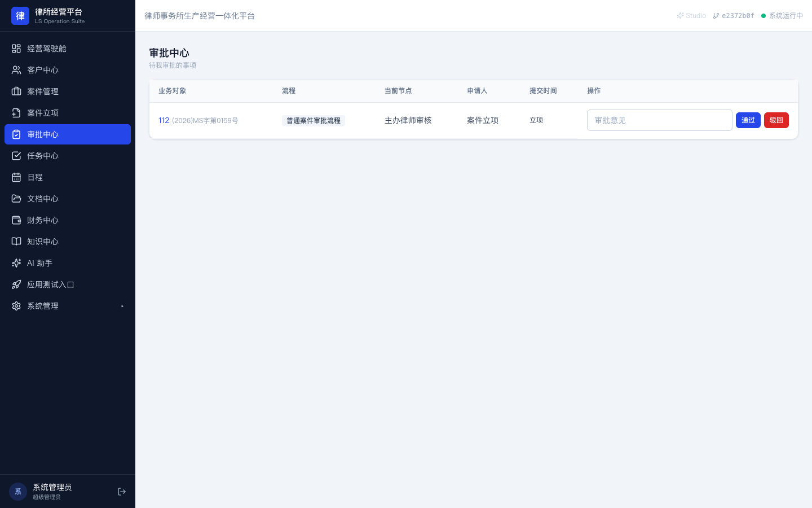Click the 案件管理 briefcase icon
The width and height of the screenshot is (812, 508).
pos(16,91)
